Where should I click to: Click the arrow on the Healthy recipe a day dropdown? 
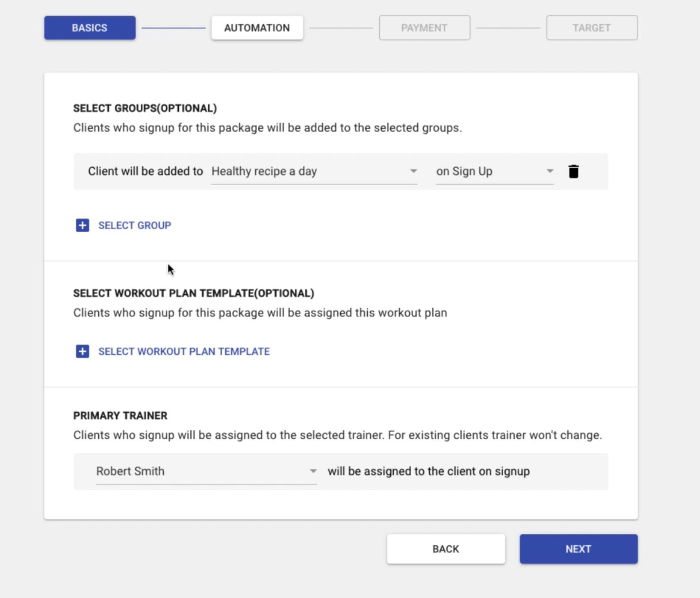413,171
